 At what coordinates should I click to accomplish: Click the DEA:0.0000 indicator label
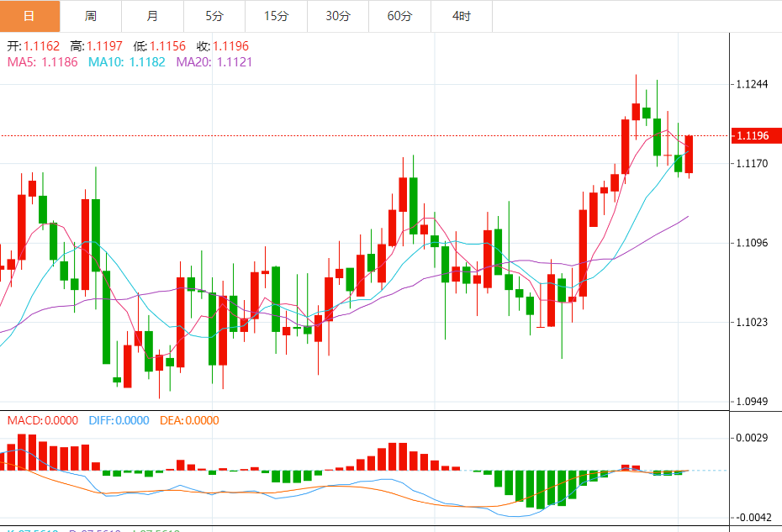[189, 420]
